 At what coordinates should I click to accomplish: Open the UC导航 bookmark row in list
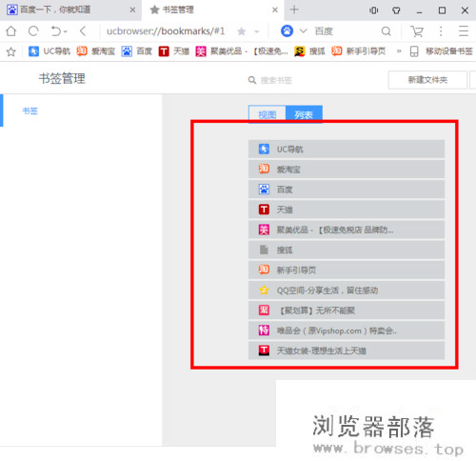click(x=347, y=150)
